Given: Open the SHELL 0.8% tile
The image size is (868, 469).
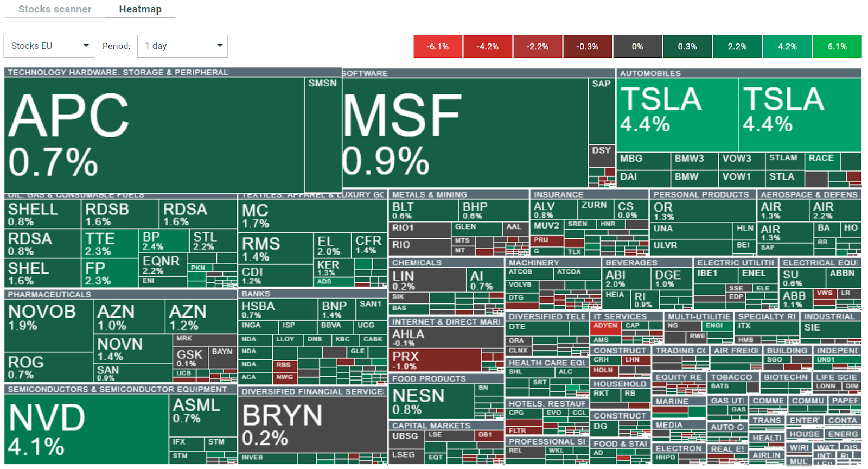Looking at the screenshot, I should (x=42, y=214).
